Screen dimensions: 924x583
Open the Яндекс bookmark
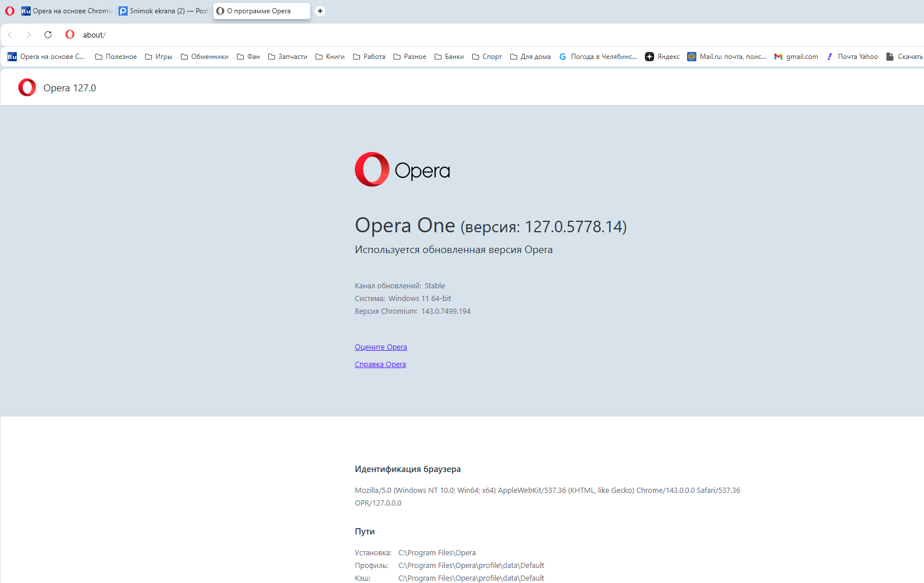pyautogui.click(x=662, y=57)
